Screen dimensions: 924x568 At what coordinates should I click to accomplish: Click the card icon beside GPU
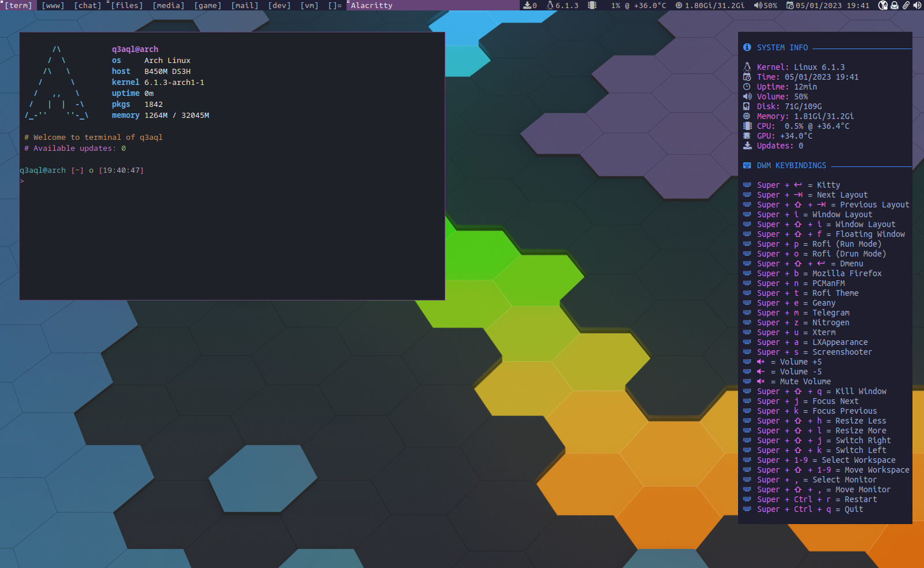747,136
